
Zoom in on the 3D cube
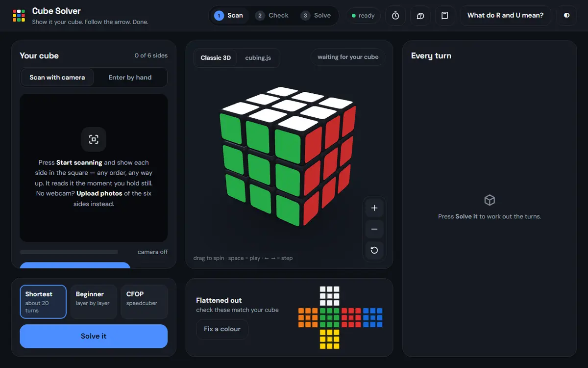pyautogui.click(x=374, y=208)
